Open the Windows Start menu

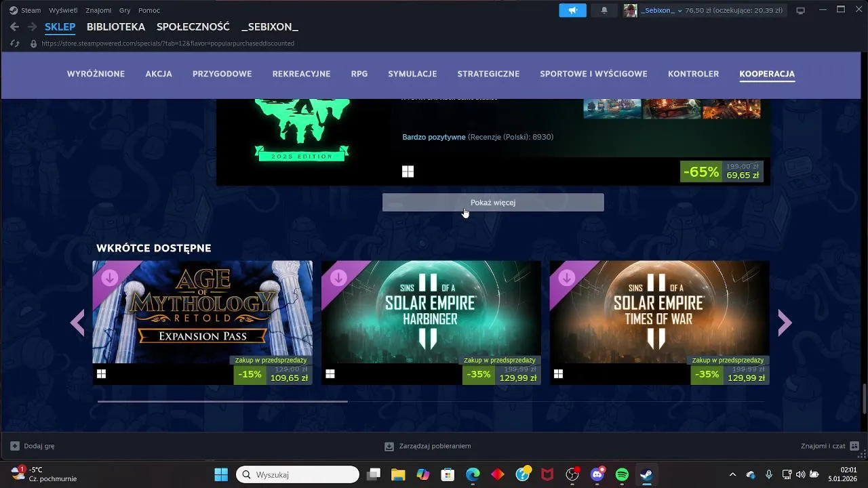click(221, 474)
